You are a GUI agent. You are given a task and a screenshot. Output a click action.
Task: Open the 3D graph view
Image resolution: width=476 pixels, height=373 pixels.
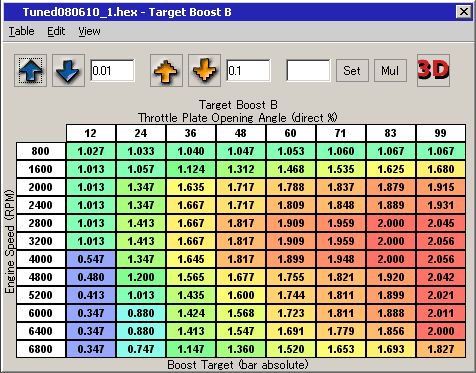click(x=433, y=71)
